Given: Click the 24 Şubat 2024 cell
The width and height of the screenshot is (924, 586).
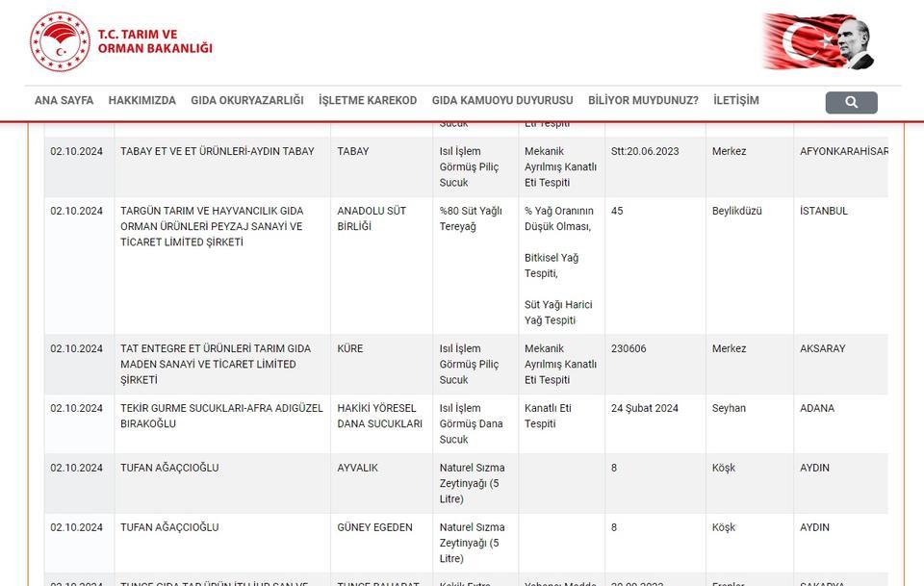Looking at the screenshot, I should pos(645,408).
